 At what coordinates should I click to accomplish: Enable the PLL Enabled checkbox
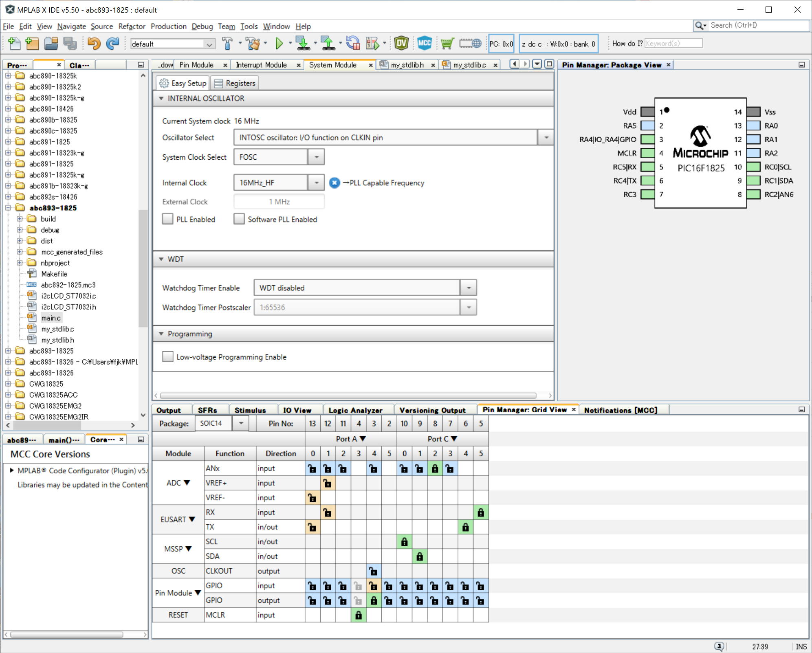[168, 219]
